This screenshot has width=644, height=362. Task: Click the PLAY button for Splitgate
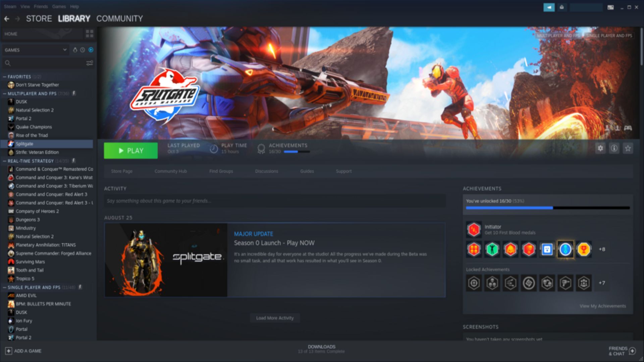pos(131,150)
